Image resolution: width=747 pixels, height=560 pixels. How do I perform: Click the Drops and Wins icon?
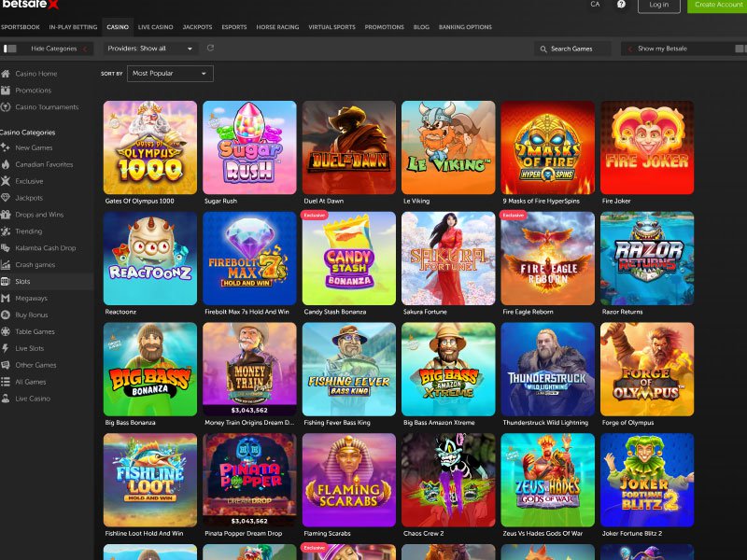coord(6,215)
